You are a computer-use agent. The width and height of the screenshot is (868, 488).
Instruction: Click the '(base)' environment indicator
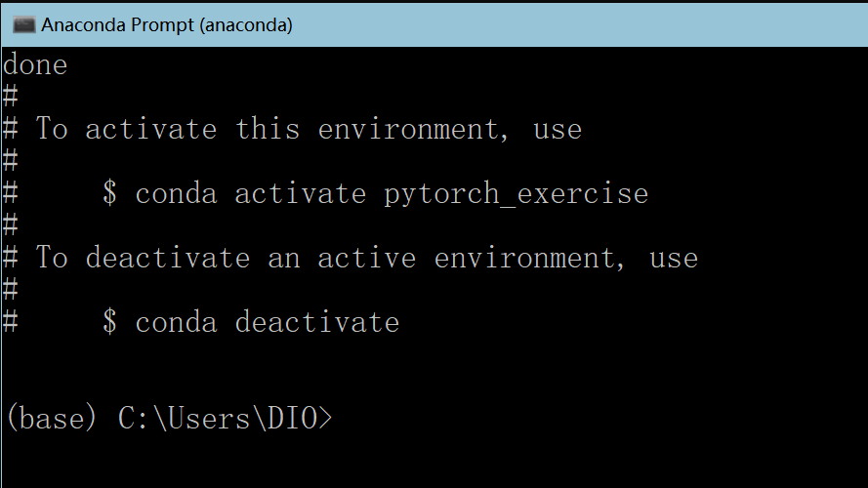point(52,419)
